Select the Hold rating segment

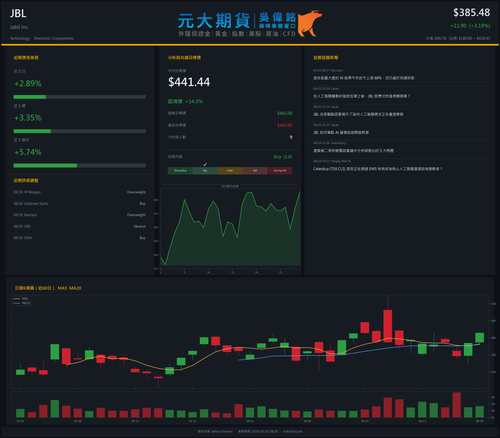click(x=230, y=171)
